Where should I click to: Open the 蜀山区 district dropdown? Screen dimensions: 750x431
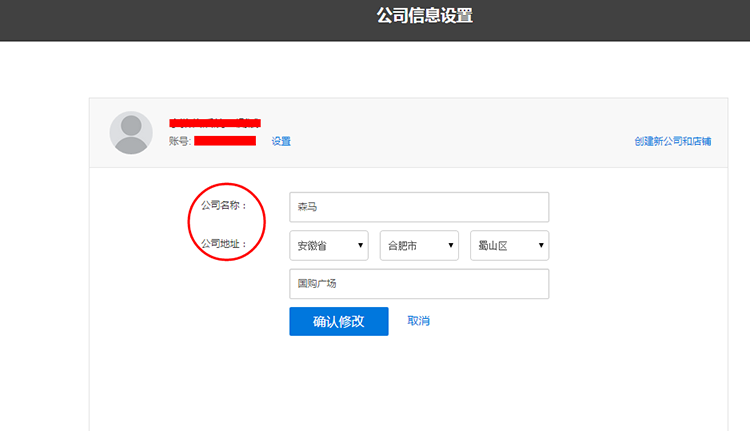click(x=509, y=245)
